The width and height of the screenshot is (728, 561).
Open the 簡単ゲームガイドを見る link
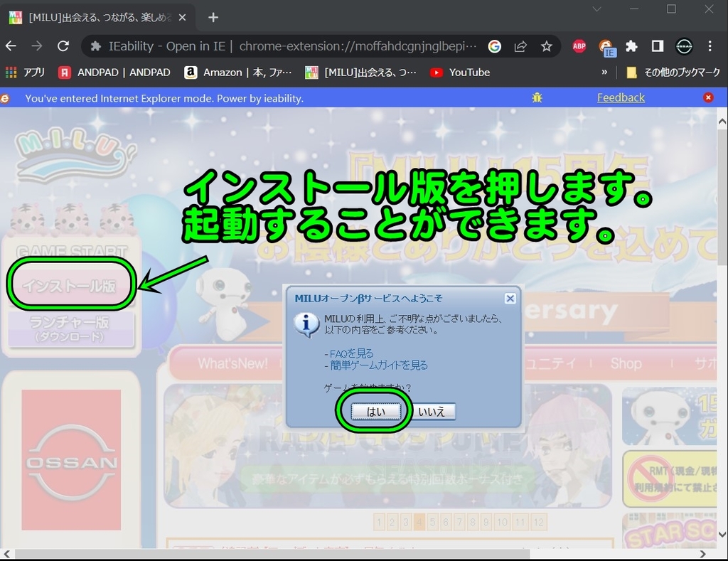point(379,365)
